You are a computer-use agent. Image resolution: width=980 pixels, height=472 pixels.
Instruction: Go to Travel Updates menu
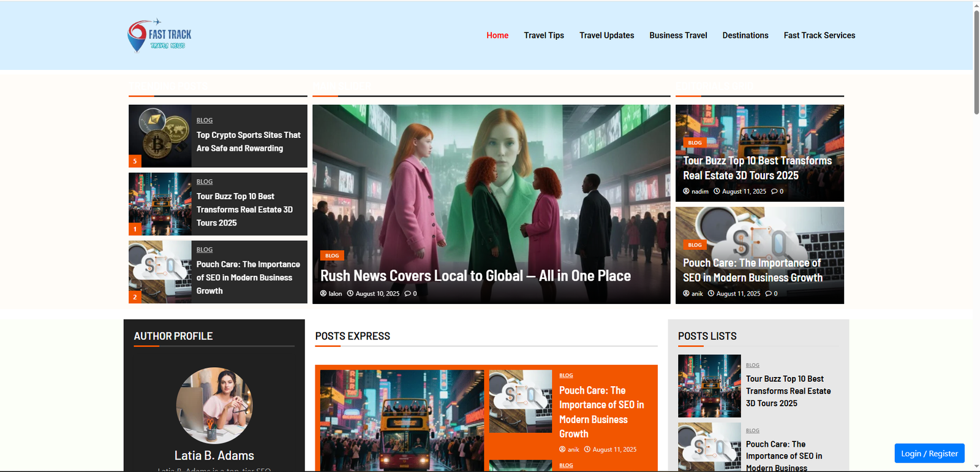pos(607,36)
